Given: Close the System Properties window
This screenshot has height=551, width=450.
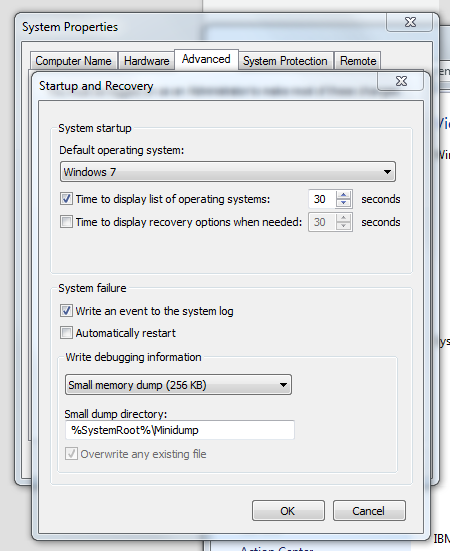Looking at the screenshot, I should (410, 22).
